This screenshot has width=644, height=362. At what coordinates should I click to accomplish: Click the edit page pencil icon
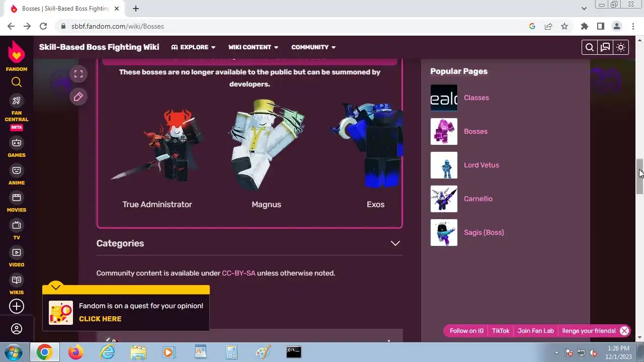pyautogui.click(x=78, y=97)
